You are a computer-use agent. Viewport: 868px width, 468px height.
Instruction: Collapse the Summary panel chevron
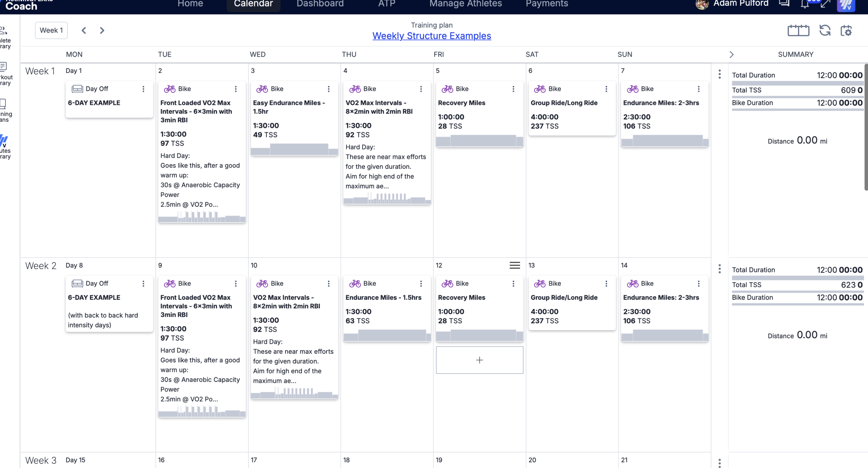click(x=731, y=55)
